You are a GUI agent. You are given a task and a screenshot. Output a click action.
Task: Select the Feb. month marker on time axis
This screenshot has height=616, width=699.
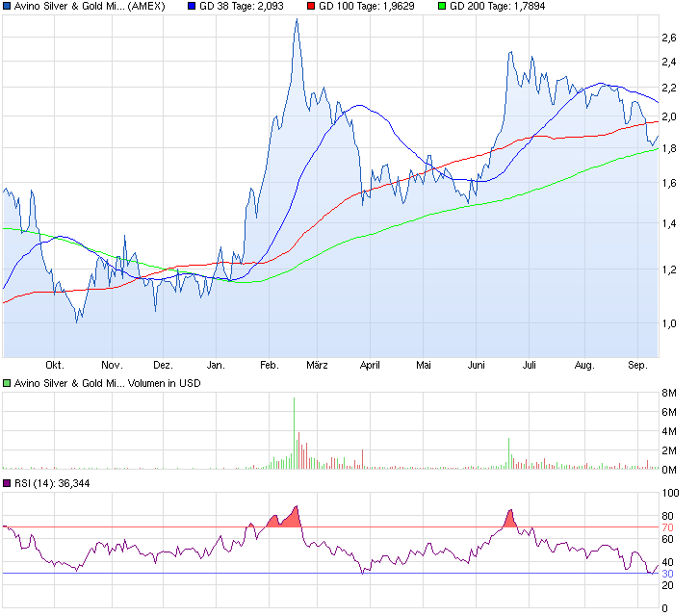pos(269,365)
